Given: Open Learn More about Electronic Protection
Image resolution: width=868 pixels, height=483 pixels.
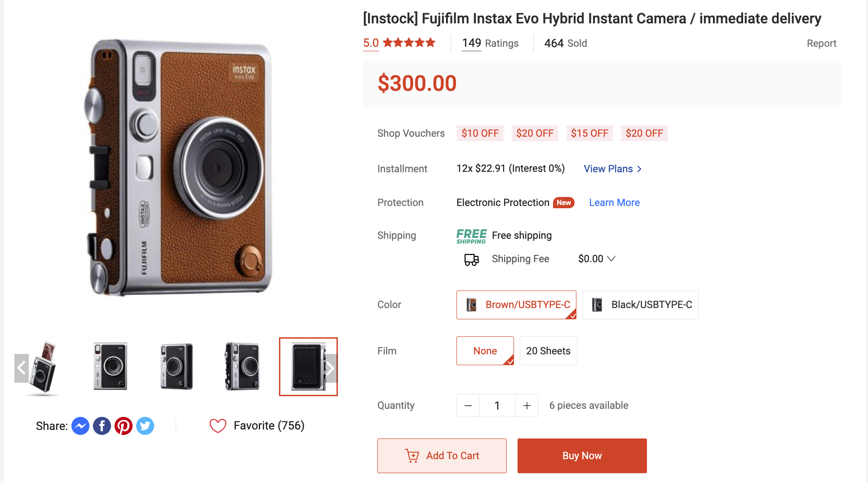Looking at the screenshot, I should [x=614, y=202].
